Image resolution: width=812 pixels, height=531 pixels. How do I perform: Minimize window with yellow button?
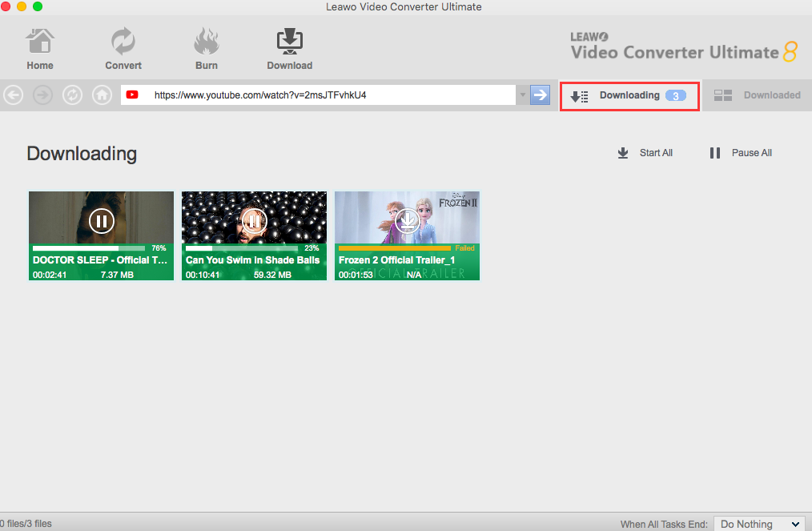point(22,6)
